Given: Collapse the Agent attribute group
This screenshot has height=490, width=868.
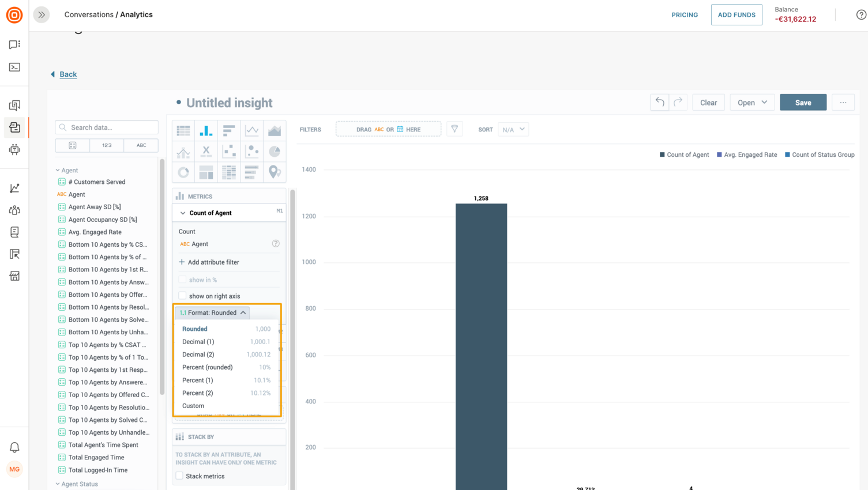Looking at the screenshot, I should click(x=57, y=170).
